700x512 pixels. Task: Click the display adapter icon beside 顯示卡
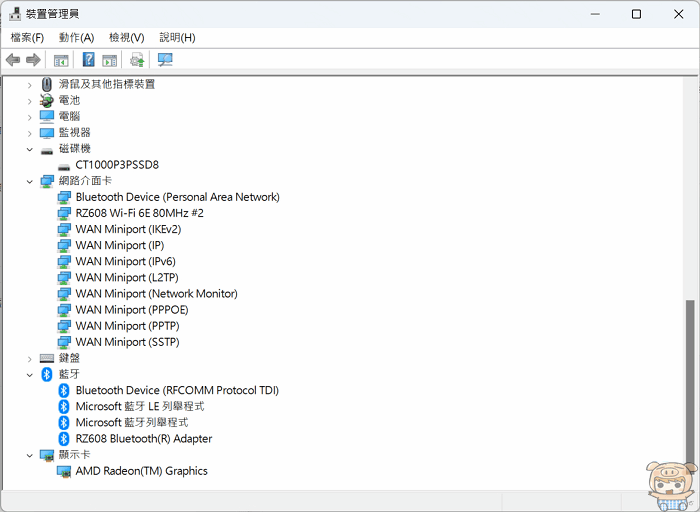[47, 455]
